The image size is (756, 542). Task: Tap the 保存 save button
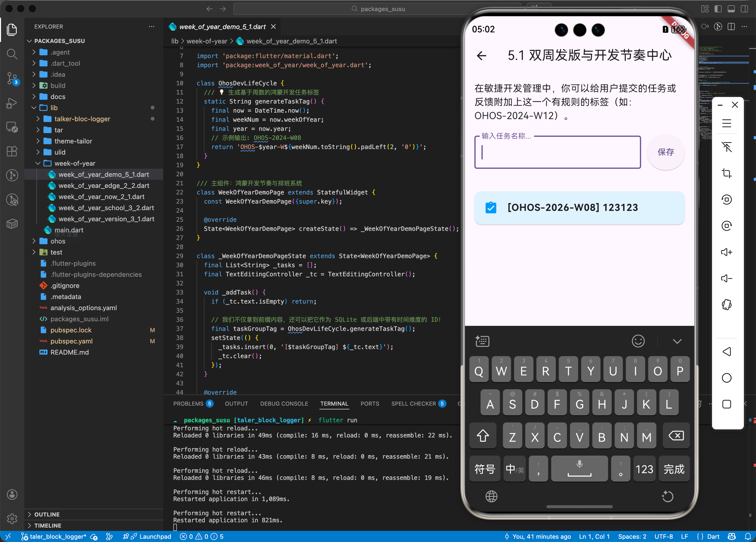tap(665, 152)
